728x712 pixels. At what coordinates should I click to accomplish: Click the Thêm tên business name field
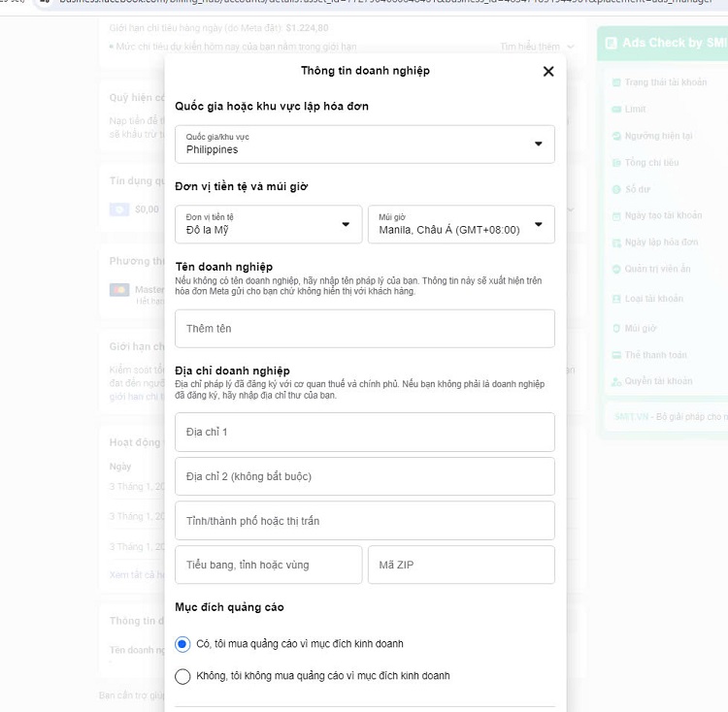click(x=364, y=329)
